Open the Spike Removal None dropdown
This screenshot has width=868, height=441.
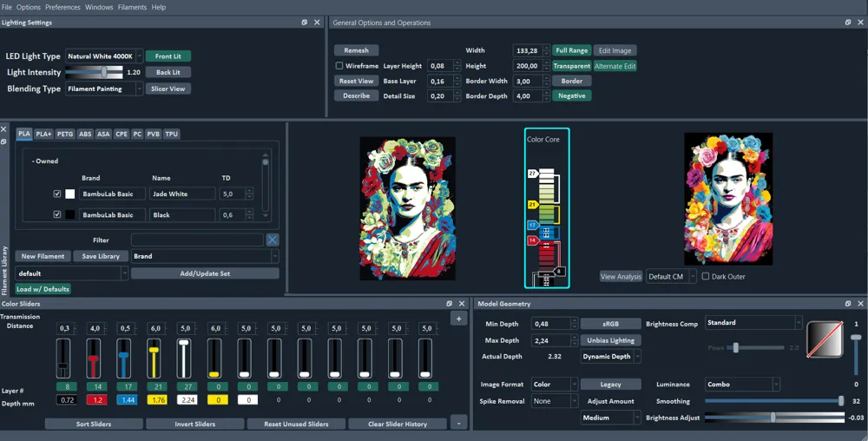point(554,400)
